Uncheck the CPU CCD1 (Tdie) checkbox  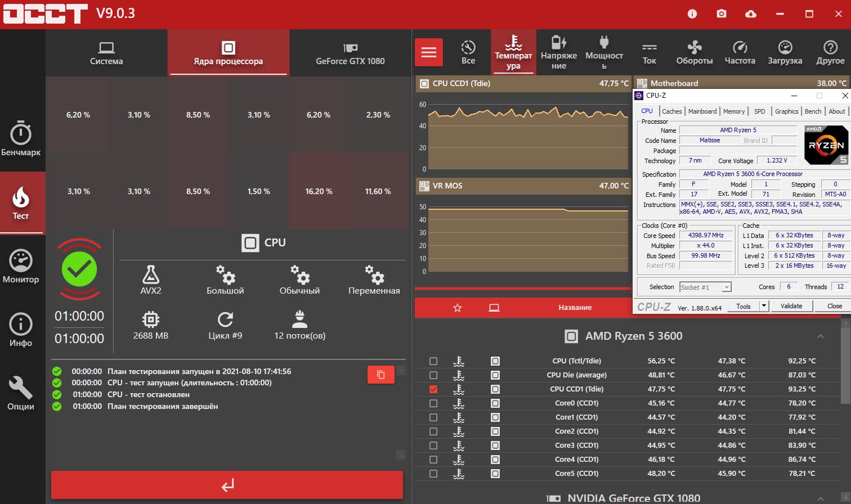[x=433, y=389]
